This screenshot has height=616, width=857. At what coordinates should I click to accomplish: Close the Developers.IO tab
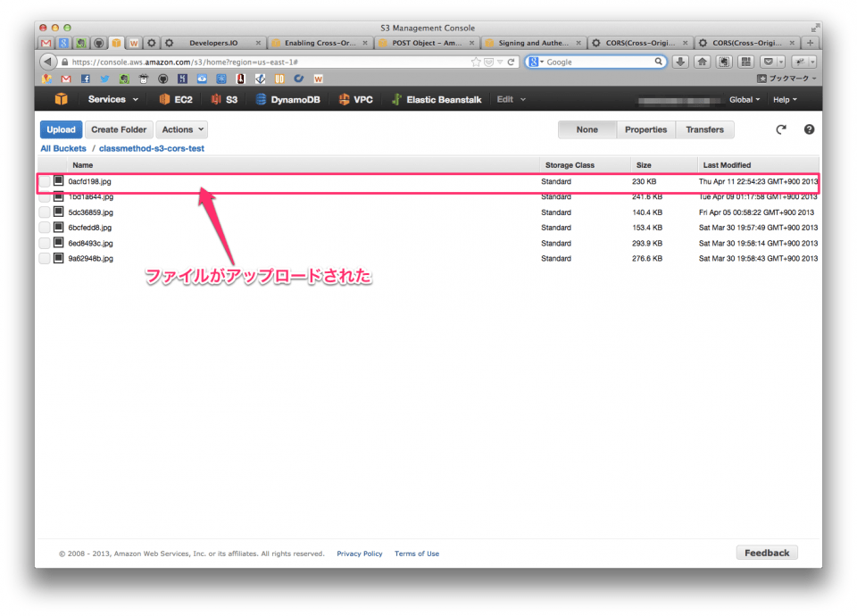click(259, 43)
